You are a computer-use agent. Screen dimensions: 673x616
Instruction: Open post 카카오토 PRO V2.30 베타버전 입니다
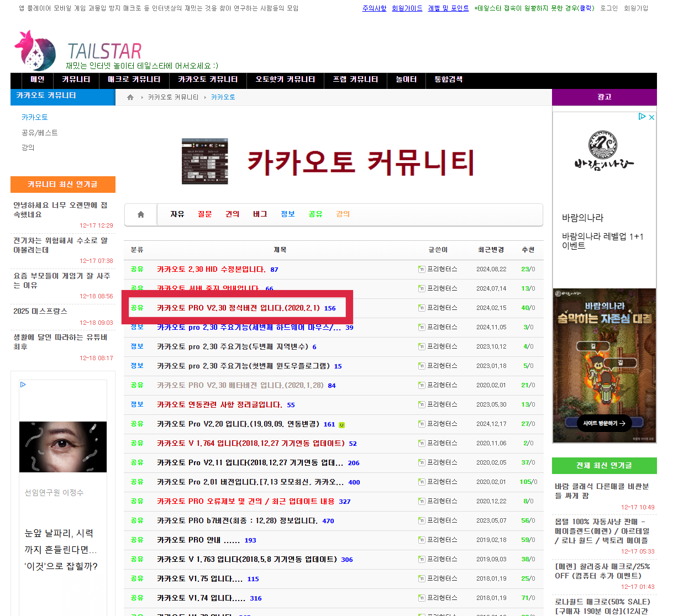[x=240, y=386]
